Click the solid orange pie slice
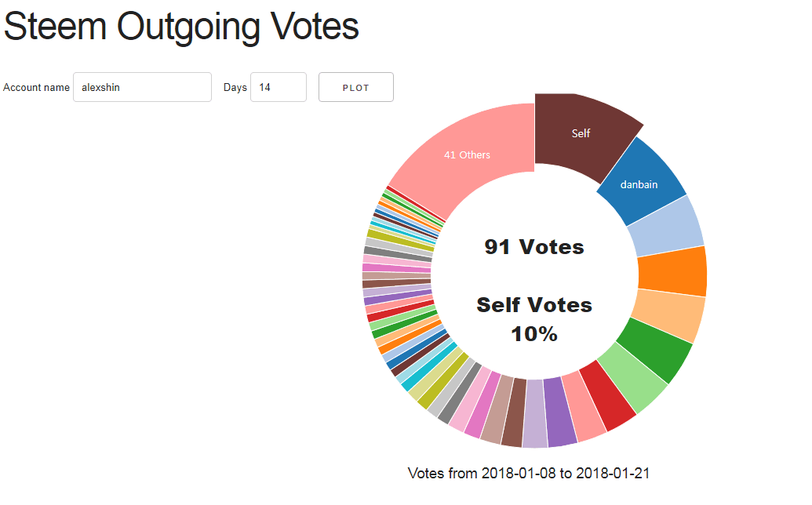812x505 pixels. [x=672, y=271]
